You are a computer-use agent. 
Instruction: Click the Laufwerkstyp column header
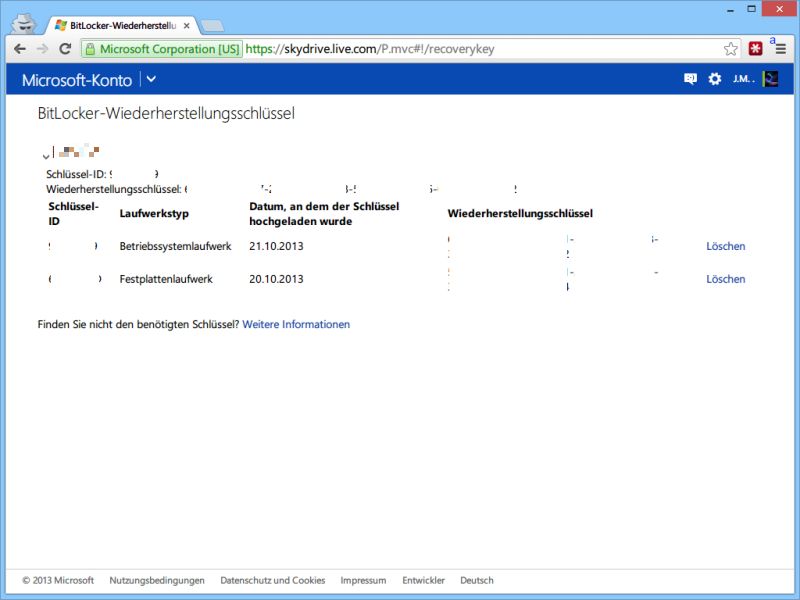pos(154,214)
